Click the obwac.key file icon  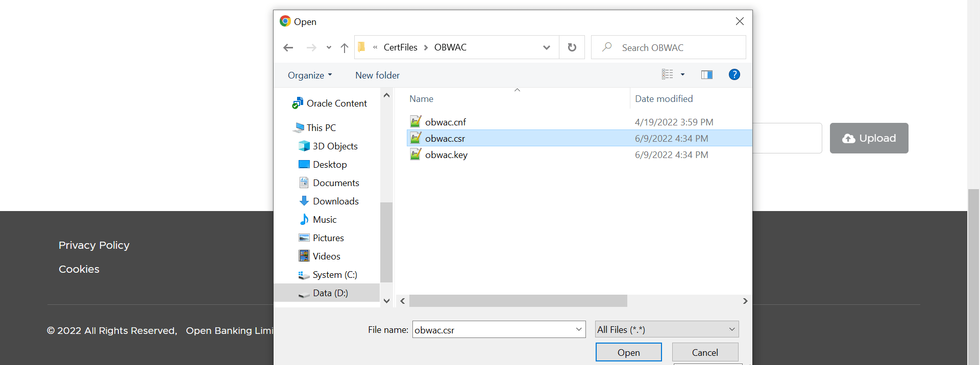tap(416, 154)
